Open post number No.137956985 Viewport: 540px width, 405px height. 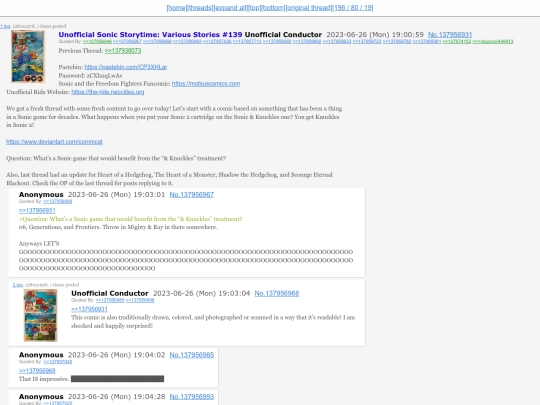pyautogui.click(x=191, y=355)
